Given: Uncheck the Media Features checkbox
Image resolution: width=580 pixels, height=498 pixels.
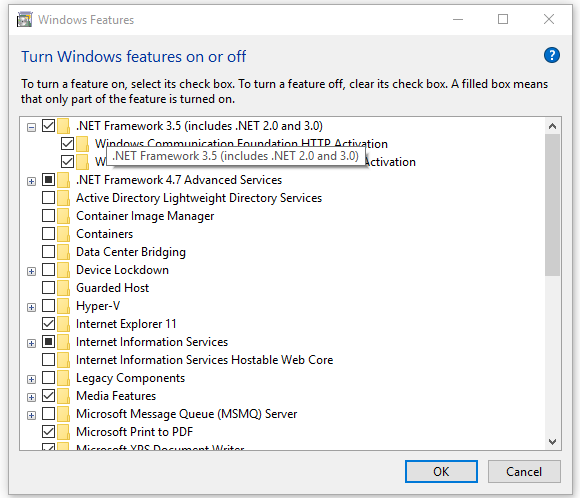Looking at the screenshot, I should coord(48,396).
